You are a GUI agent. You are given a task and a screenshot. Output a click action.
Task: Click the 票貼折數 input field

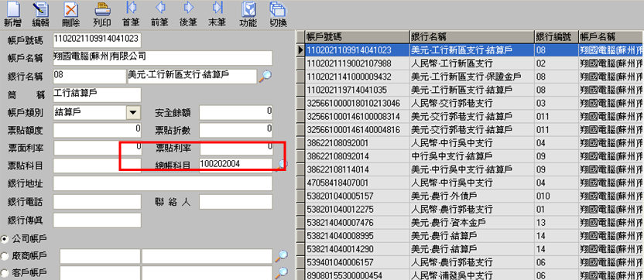[x=236, y=130]
